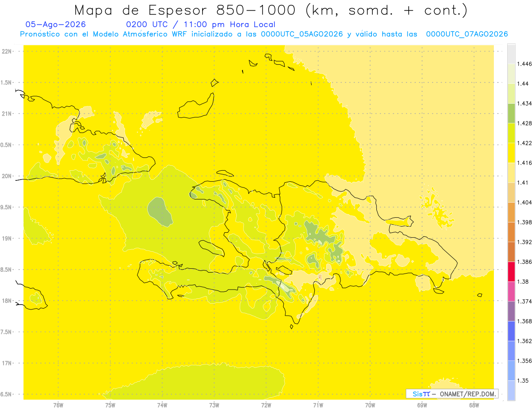Click the validity stamp "0000UTC_07AGO2026"

coord(467,34)
